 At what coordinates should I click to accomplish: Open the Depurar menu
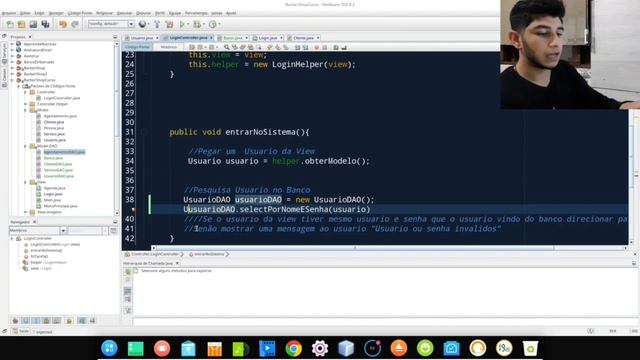pos(143,13)
